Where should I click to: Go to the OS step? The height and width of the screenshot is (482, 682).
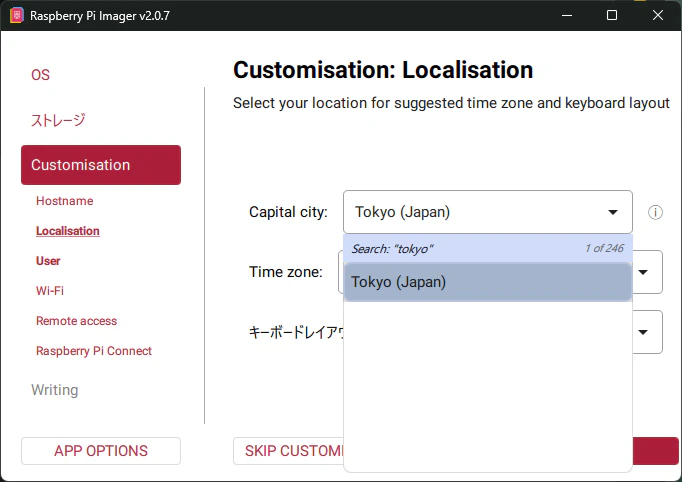point(40,75)
